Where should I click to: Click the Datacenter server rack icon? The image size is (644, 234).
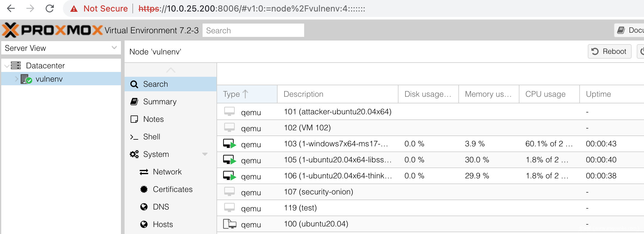pyautogui.click(x=16, y=66)
